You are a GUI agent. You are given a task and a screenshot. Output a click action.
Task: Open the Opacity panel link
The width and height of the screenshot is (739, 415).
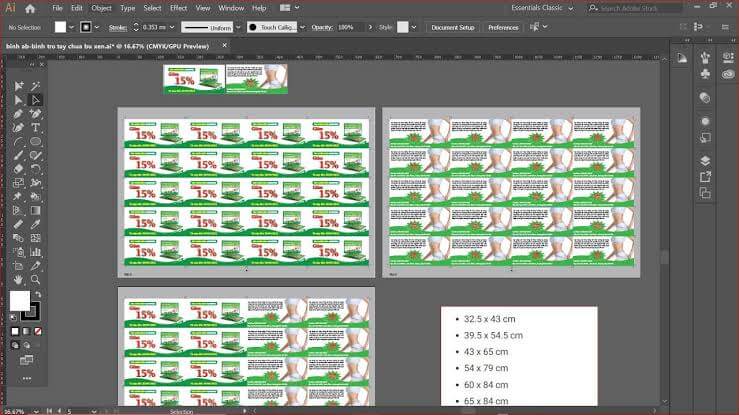[322, 27]
